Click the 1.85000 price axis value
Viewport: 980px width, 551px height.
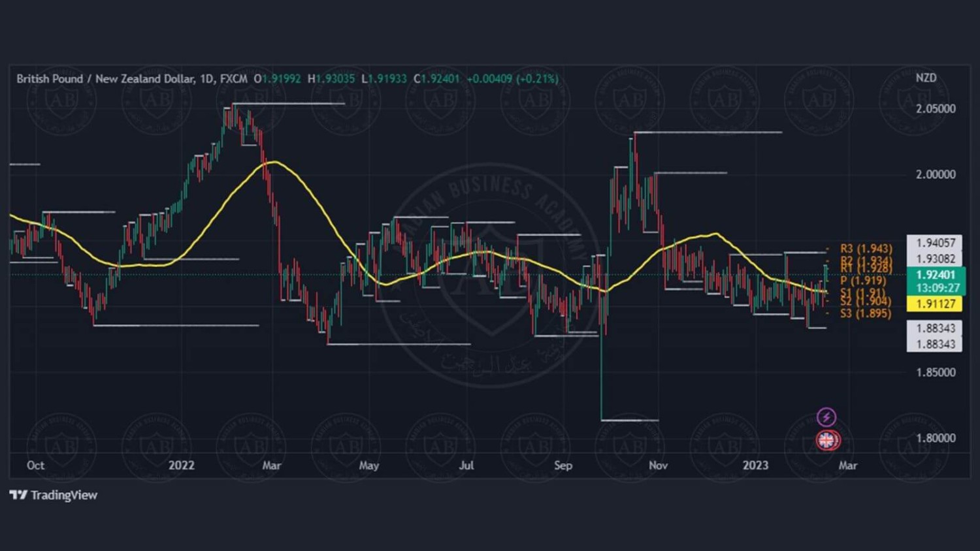tap(935, 372)
